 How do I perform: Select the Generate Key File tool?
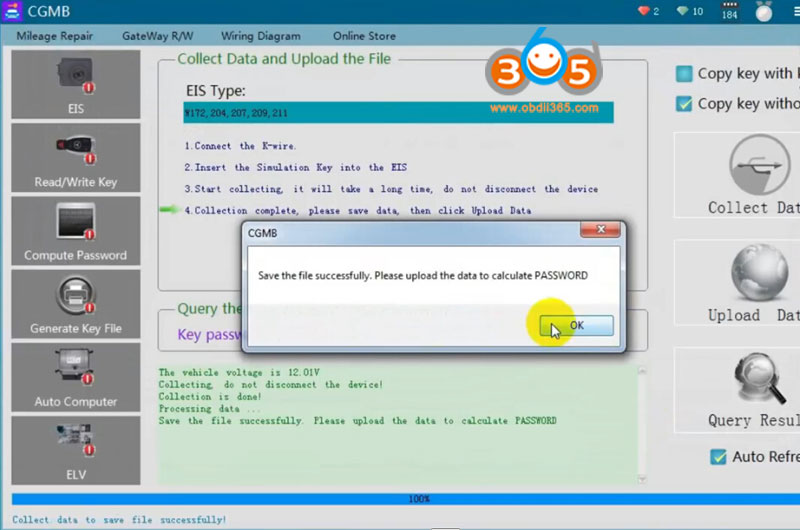(x=76, y=305)
